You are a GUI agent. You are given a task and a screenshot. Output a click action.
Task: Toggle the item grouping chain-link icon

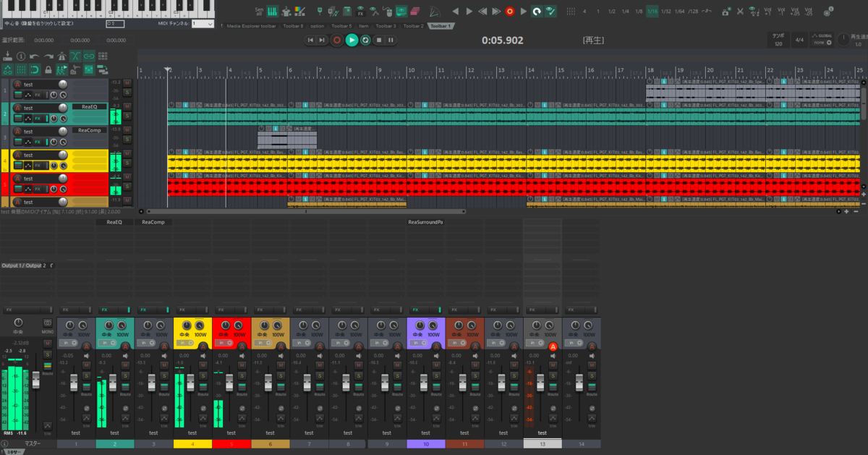(89, 56)
